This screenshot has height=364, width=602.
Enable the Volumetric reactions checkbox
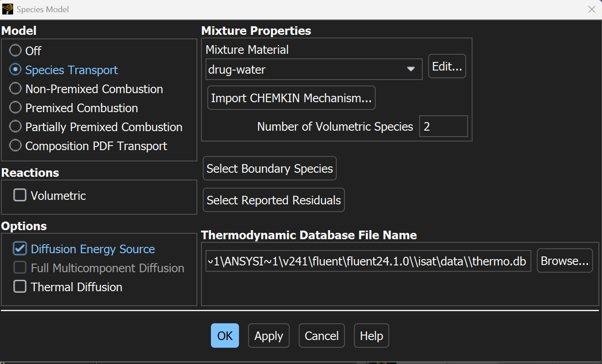(x=20, y=195)
